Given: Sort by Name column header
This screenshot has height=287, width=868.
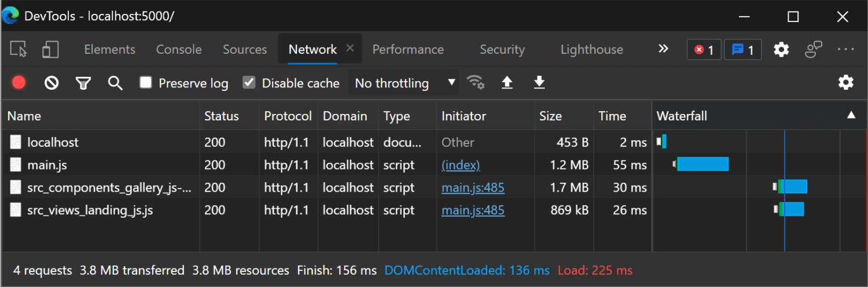Looking at the screenshot, I should 101,116.
